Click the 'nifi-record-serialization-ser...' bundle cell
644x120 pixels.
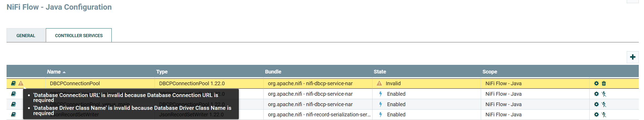(319, 115)
